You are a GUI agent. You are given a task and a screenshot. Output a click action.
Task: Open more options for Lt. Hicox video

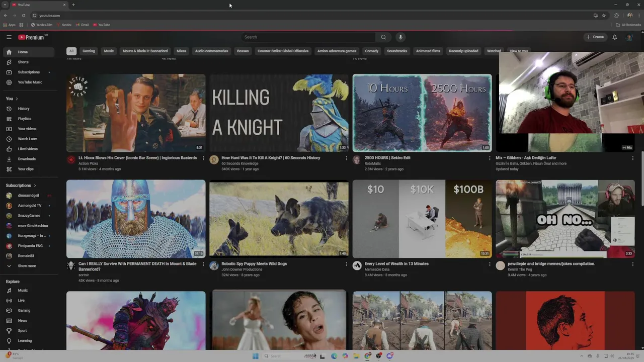[x=203, y=158]
